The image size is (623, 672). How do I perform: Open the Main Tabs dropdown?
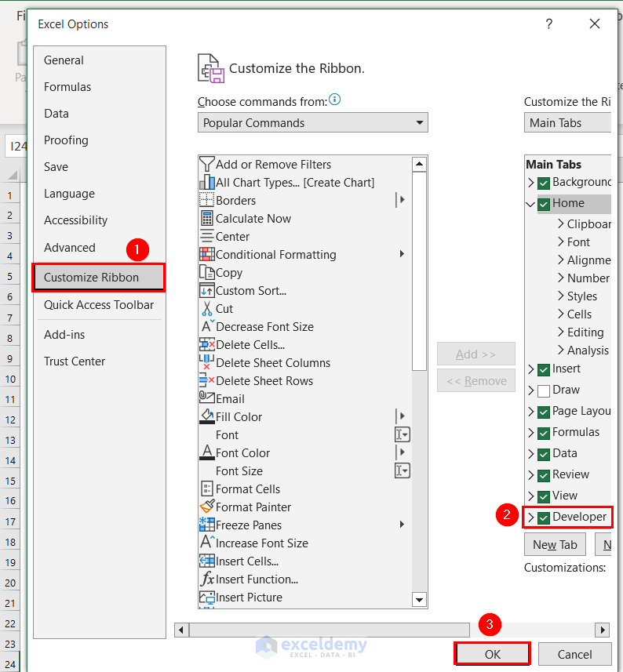click(568, 122)
